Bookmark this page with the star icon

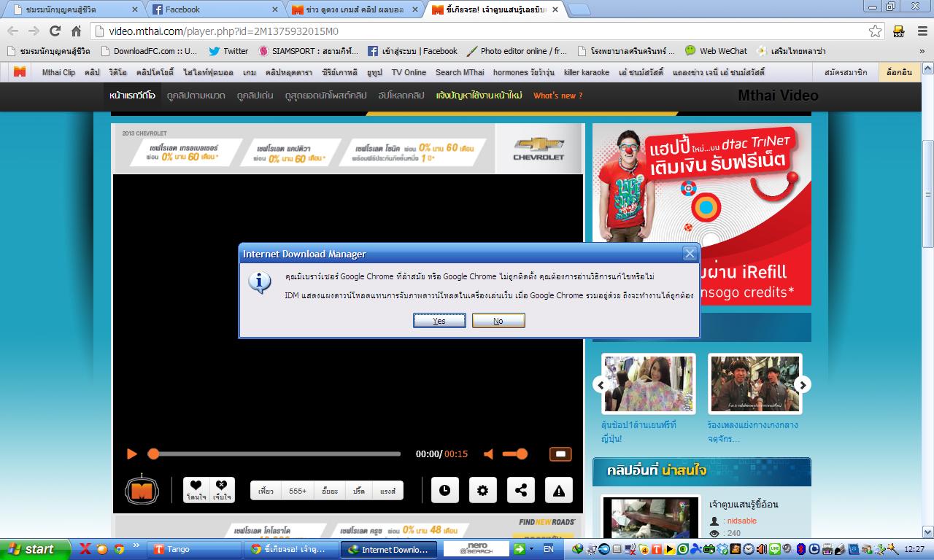[876, 31]
